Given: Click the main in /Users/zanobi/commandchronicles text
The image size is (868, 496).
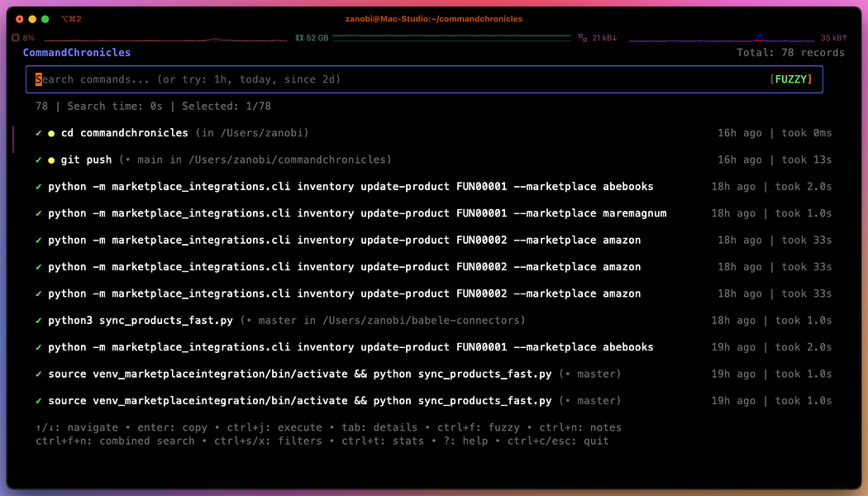Looking at the screenshot, I should point(261,160).
